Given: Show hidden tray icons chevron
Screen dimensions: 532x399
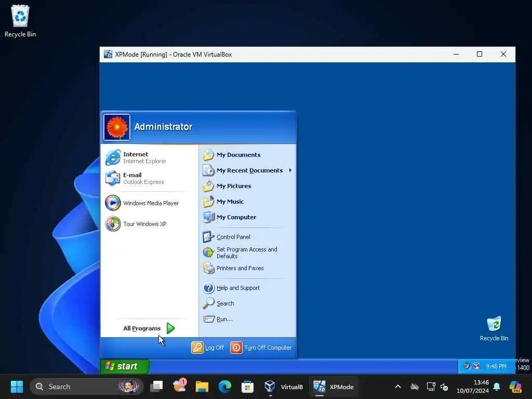Looking at the screenshot, I should 398,387.
